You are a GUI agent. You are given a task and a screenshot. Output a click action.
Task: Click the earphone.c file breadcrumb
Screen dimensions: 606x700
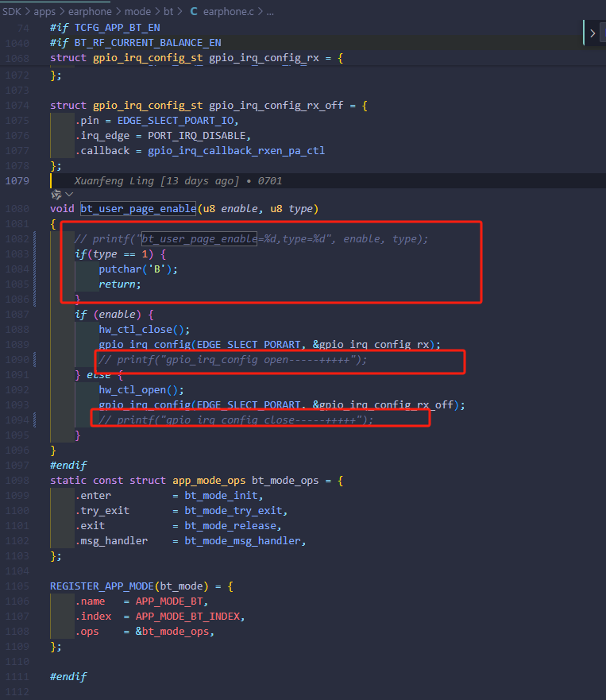pyautogui.click(x=229, y=12)
